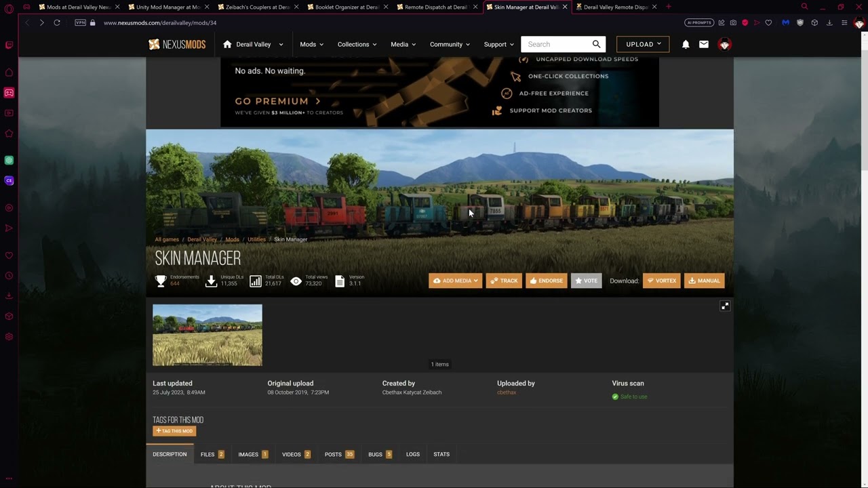The image size is (868, 488).
Task: Open sidebar three-dots more options
Action: (x=9, y=479)
